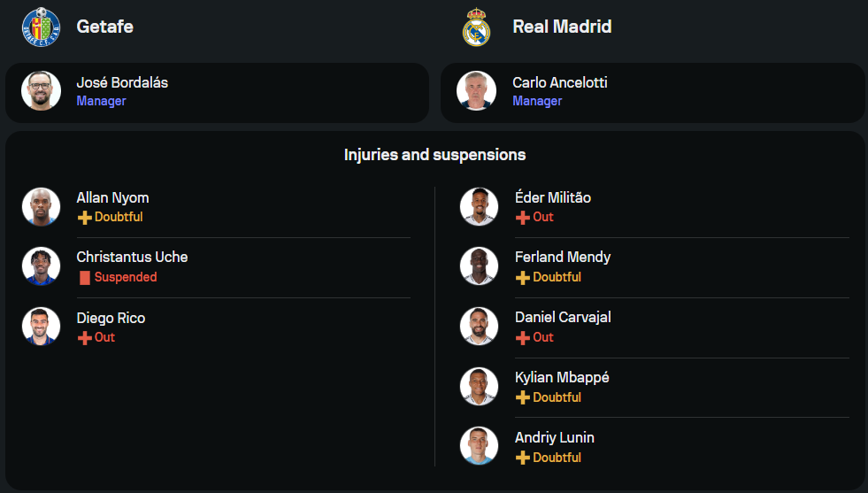Click Diego Rico's red out icon

click(85, 338)
